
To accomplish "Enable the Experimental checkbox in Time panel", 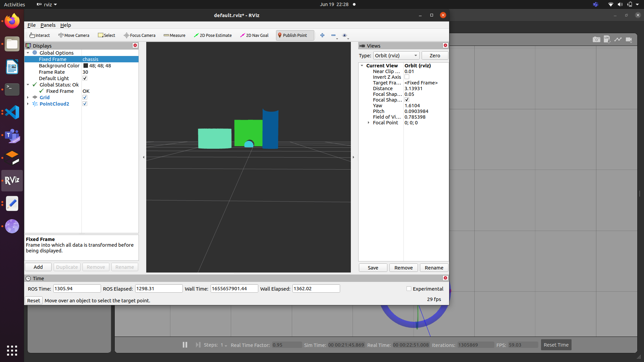I will point(409,289).
